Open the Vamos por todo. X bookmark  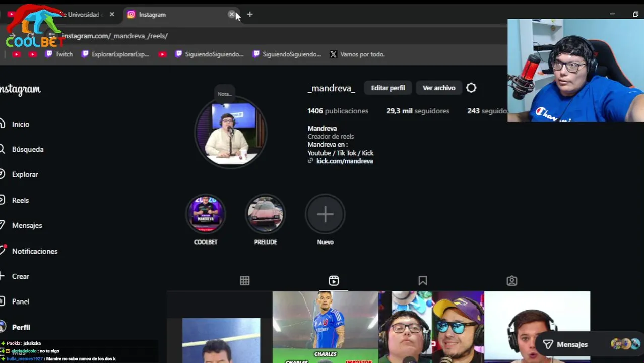(x=357, y=54)
